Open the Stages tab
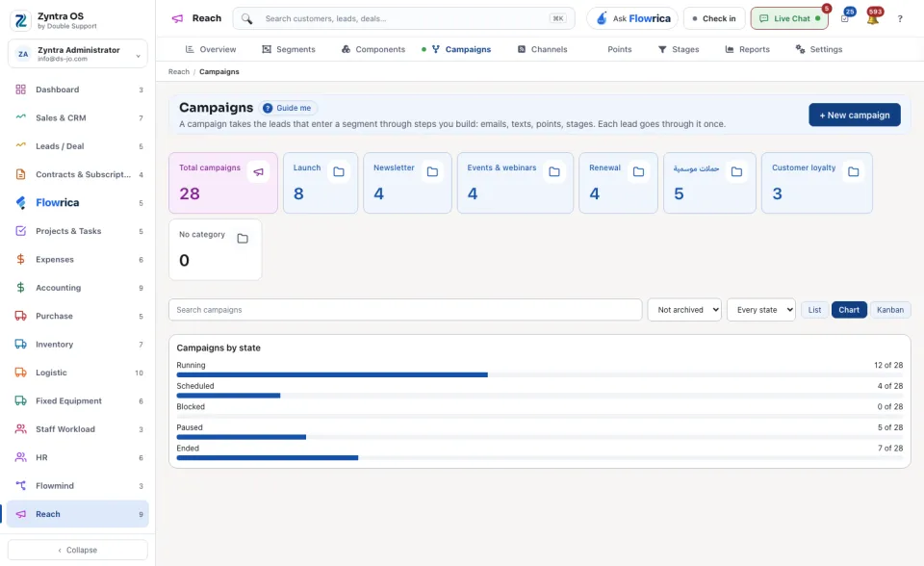Screen dimensions: 924x566 click(x=679, y=49)
